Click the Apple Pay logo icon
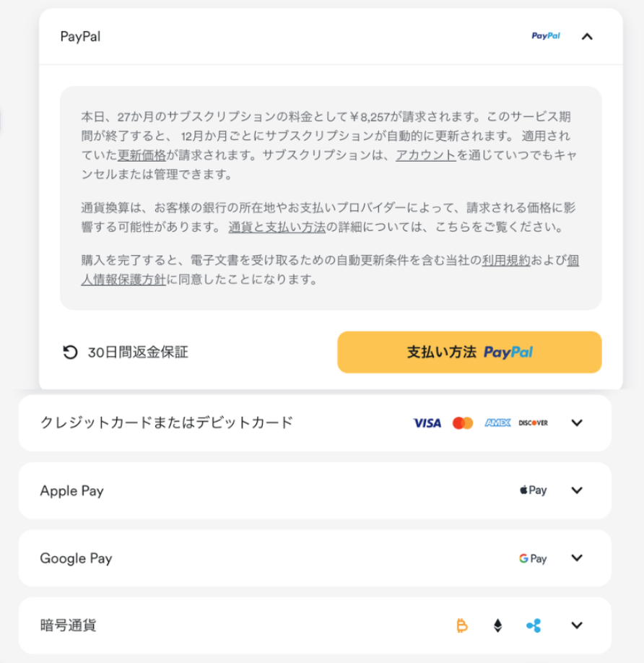 [x=533, y=490]
